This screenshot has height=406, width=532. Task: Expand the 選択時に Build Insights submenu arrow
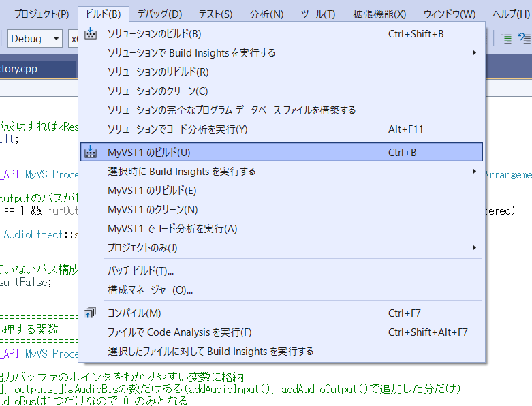click(474, 172)
